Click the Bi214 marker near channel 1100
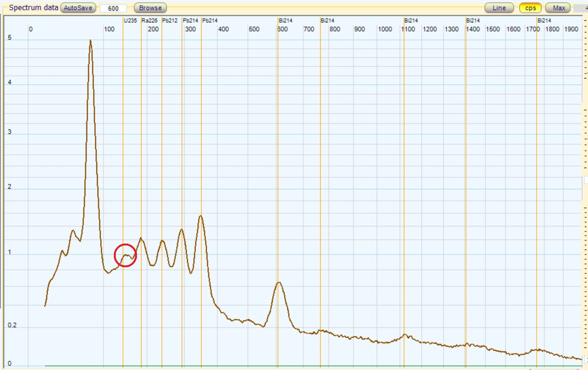This screenshot has width=588, height=370. click(x=411, y=20)
